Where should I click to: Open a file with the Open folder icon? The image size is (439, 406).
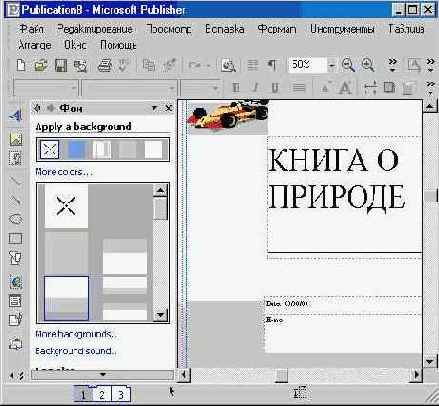(41, 65)
